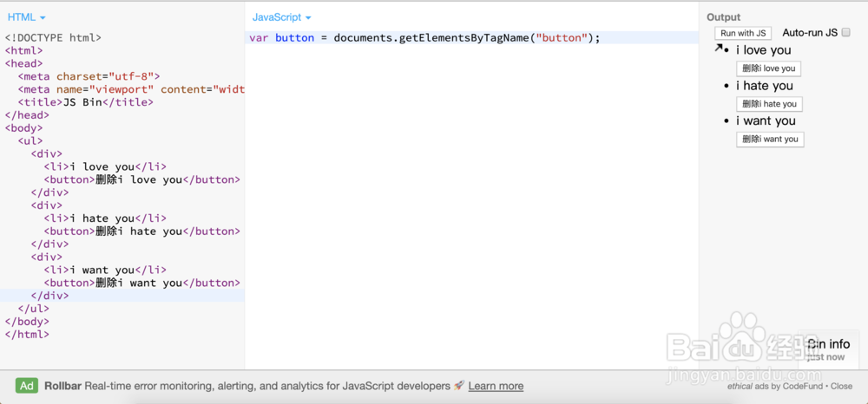Click the pop-out arrow icon in Output

coord(719,48)
